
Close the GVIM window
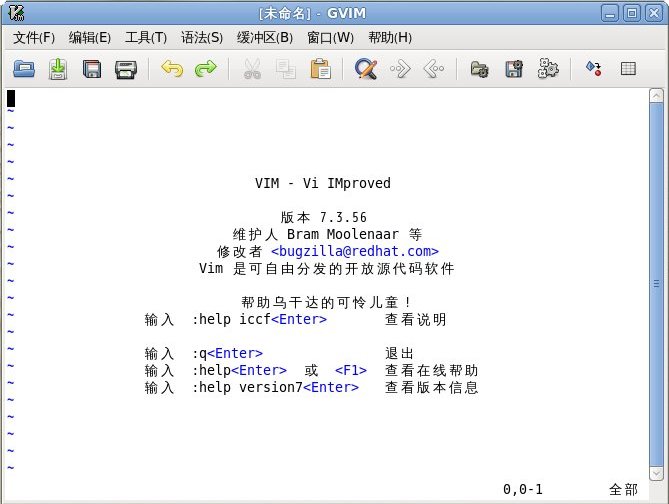tap(654, 13)
